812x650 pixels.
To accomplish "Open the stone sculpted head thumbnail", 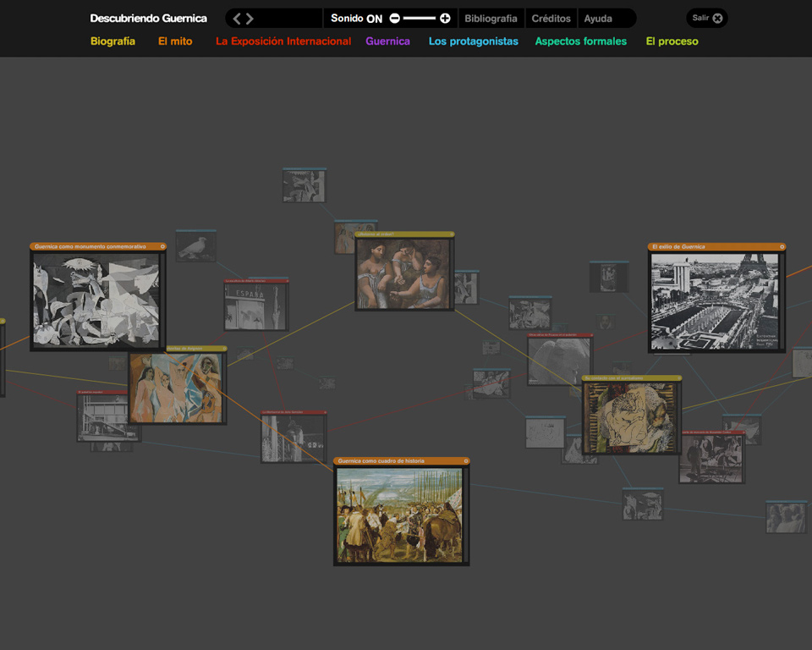I will coord(560,361).
